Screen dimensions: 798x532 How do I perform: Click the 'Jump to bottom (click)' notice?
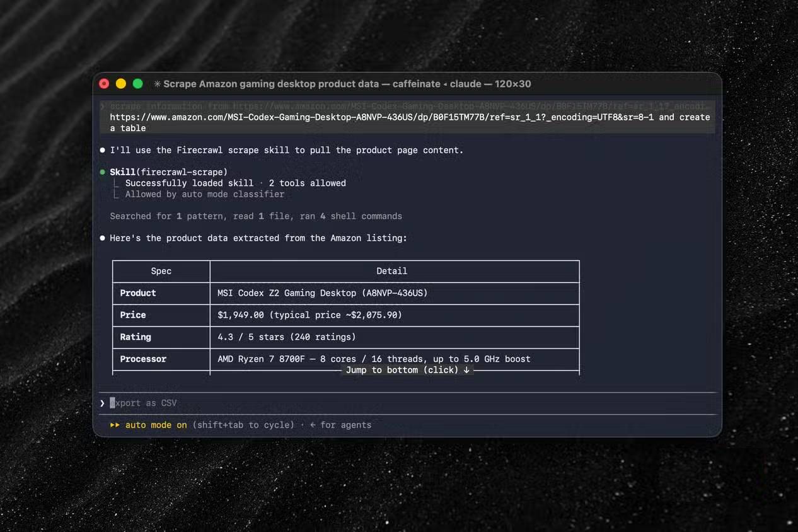408,370
